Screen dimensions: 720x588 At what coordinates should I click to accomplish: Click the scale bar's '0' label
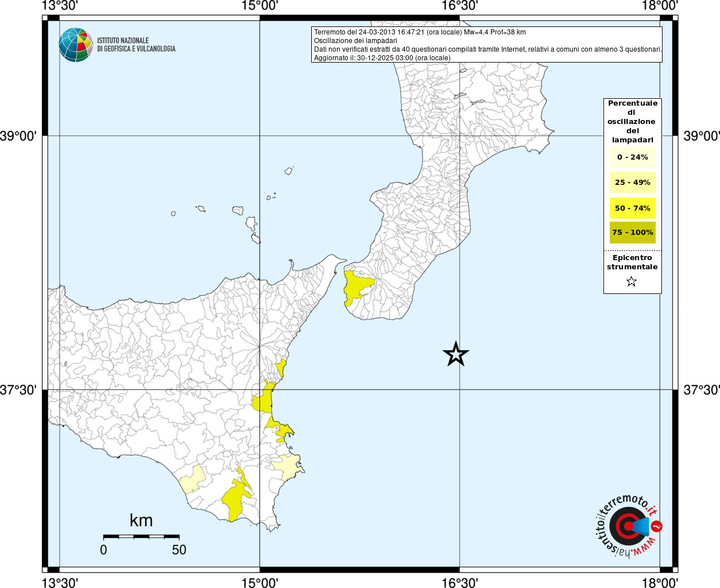click(x=103, y=550)
